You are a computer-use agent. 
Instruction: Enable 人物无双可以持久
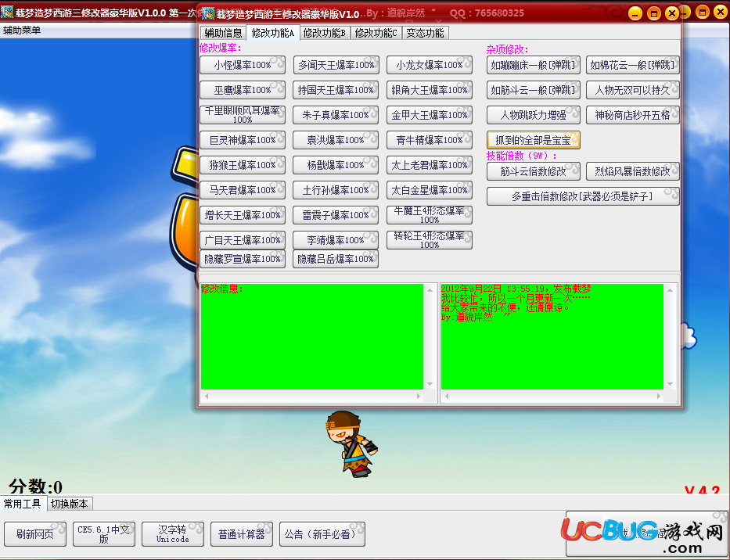coord(633,90)
